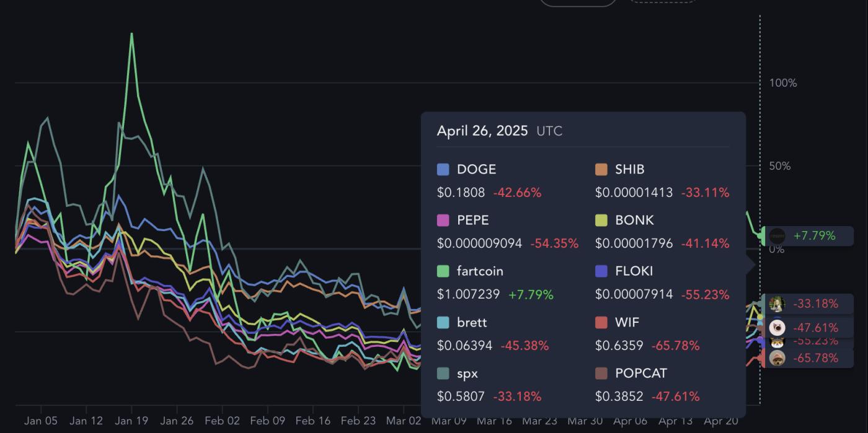Viewport: 868px width, 433px height.
Task: Click brett's teal legend marker in the tooltip
Action: [x=443, y=322]
